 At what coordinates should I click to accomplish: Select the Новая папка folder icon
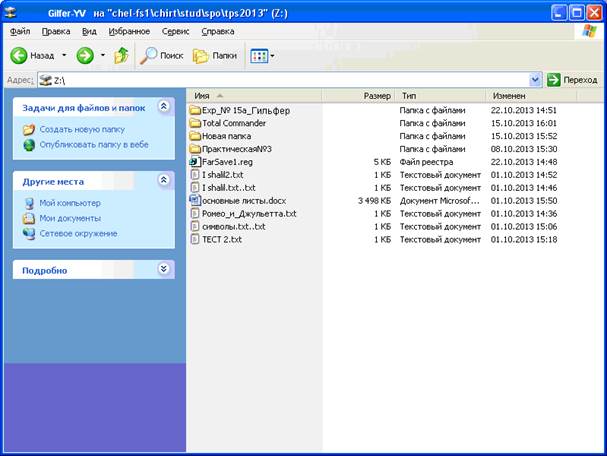click(195, 136)
